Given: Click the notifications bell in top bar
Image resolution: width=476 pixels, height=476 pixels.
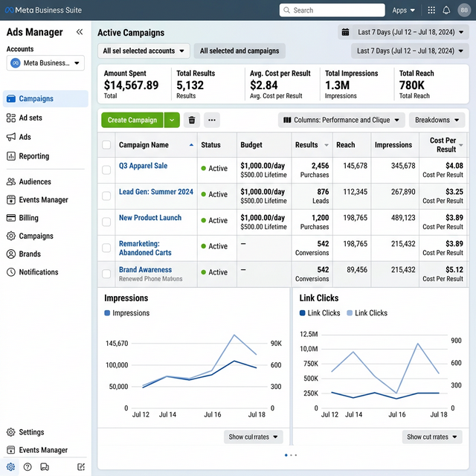Looking at the screenshot, I should pyautogui.click(x=446, y=10).
